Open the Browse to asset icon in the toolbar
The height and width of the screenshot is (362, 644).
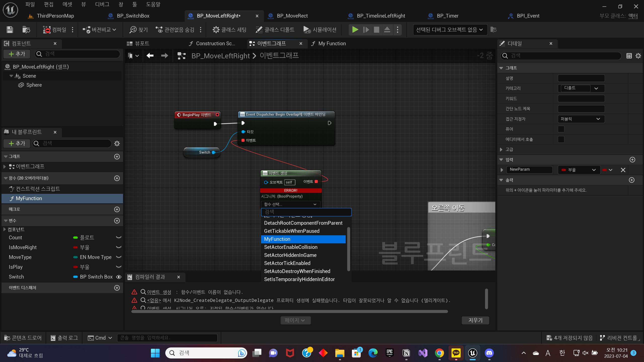coord(26,30)
